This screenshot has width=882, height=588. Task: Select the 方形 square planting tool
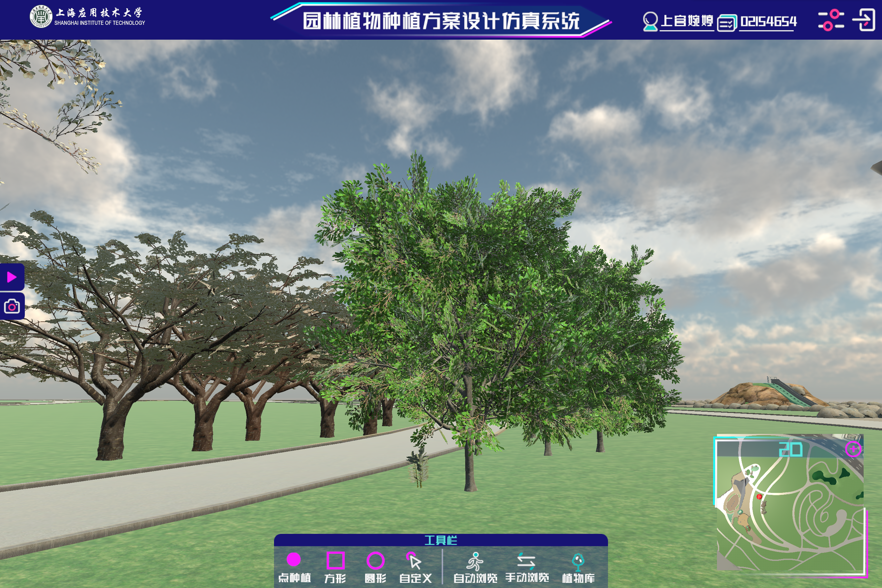coord(335,567)
